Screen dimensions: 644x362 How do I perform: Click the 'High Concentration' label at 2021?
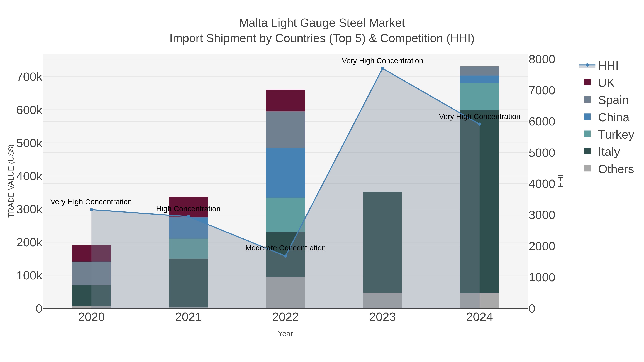(188, 209)
